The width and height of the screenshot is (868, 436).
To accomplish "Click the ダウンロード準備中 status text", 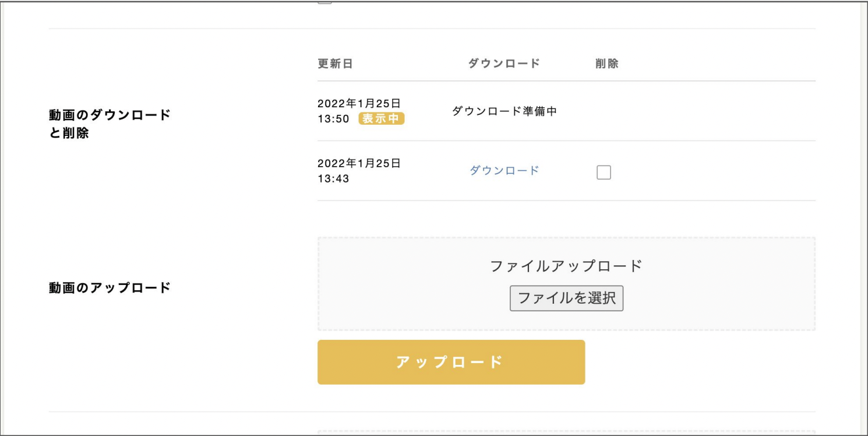I will (x=504, y=111).
